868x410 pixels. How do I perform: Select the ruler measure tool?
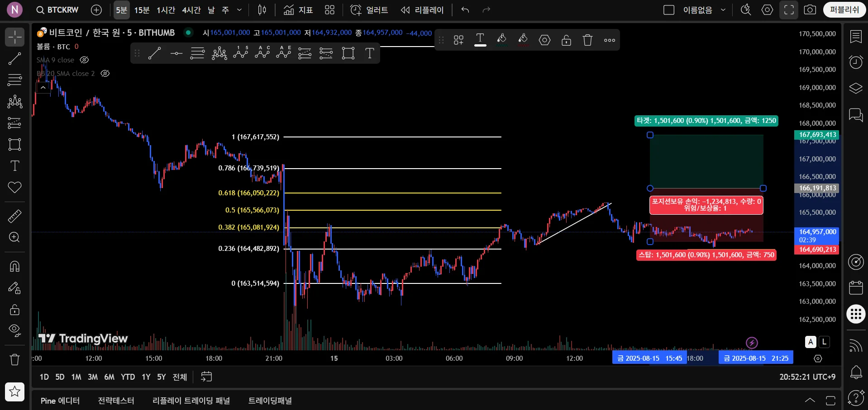tap(14, 216)
